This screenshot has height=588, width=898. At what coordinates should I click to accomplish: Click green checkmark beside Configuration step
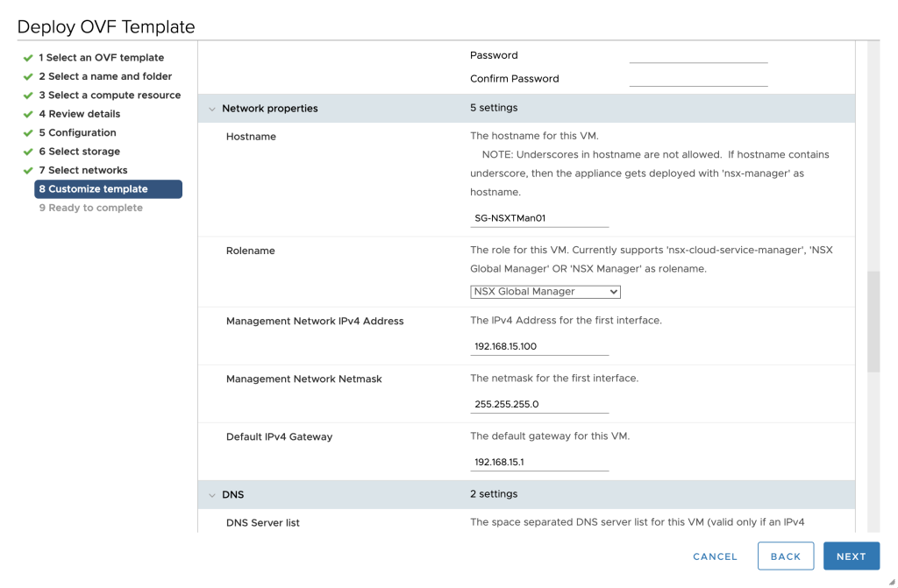pos(28,133)
